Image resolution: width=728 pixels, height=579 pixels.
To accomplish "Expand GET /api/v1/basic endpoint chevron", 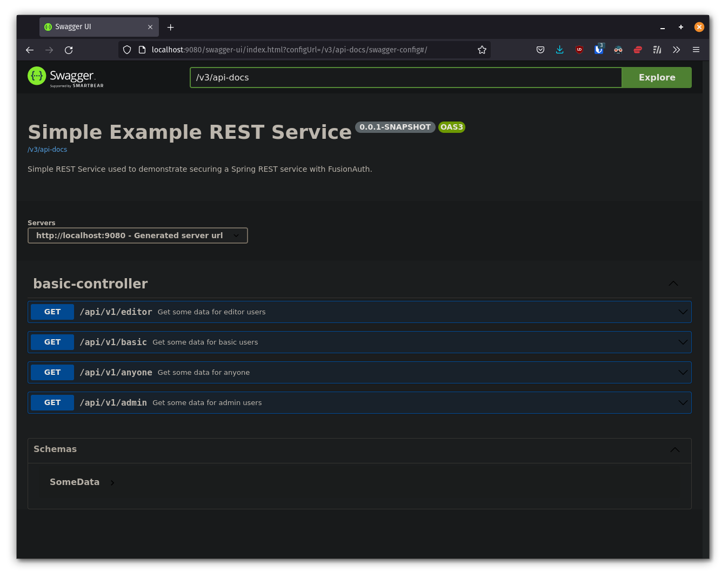I will tap(683, 342).
